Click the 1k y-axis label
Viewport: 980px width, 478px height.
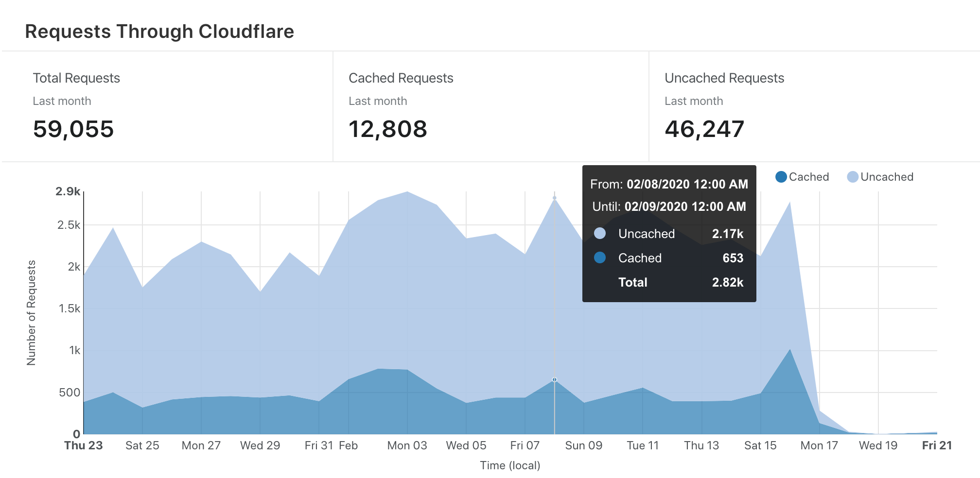75,350
